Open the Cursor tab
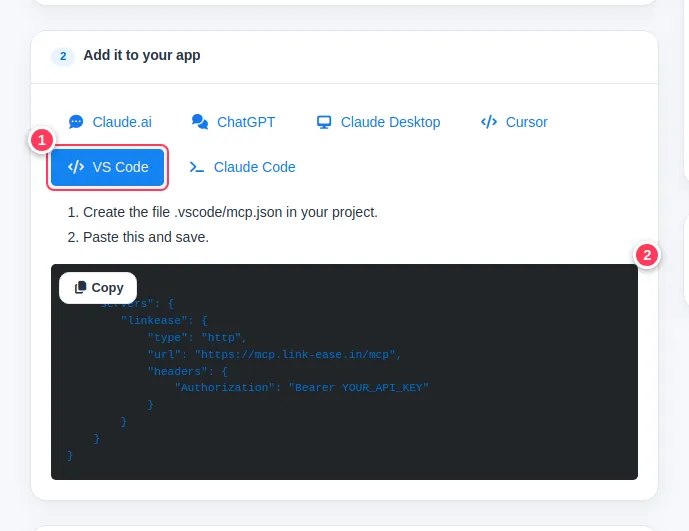 (x=514, y=122)
